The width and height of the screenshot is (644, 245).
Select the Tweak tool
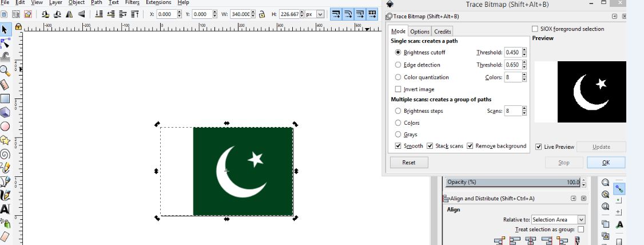(x=5, y=57)
